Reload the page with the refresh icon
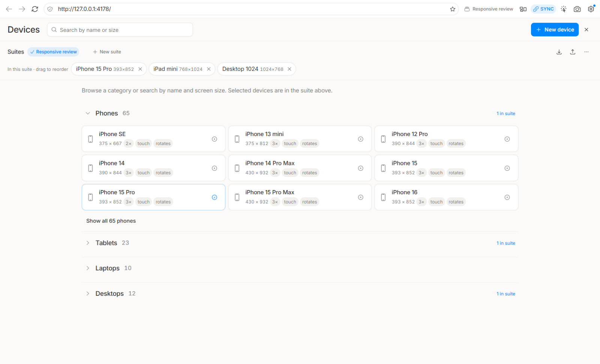The width and height of the screenshot is (600, 364). [x=35, y=9]
